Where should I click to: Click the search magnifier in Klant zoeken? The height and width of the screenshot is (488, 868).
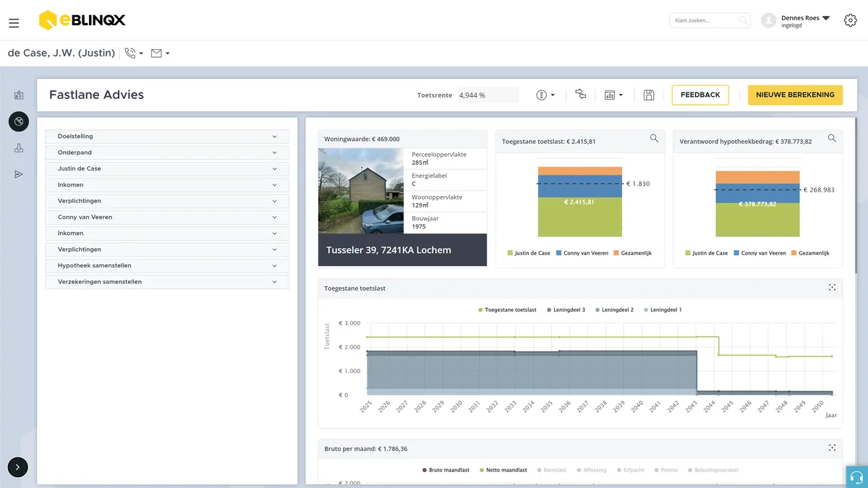[x=743, y=21]
